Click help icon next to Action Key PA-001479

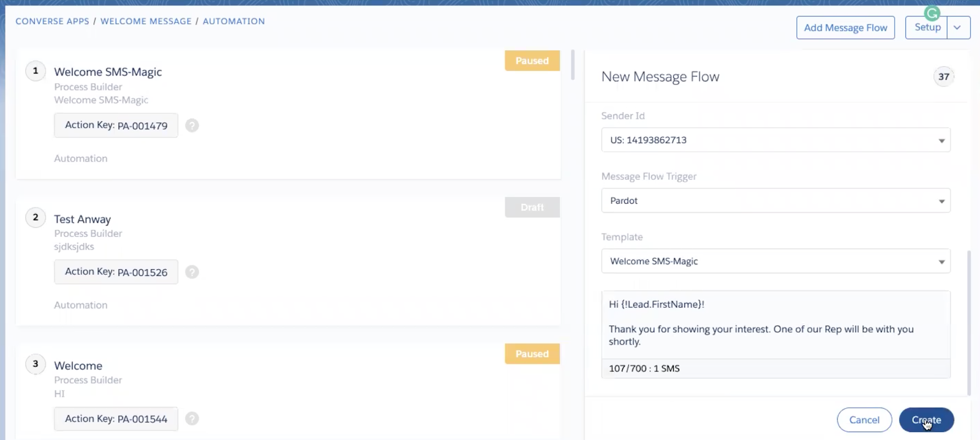tap(192, 125)
